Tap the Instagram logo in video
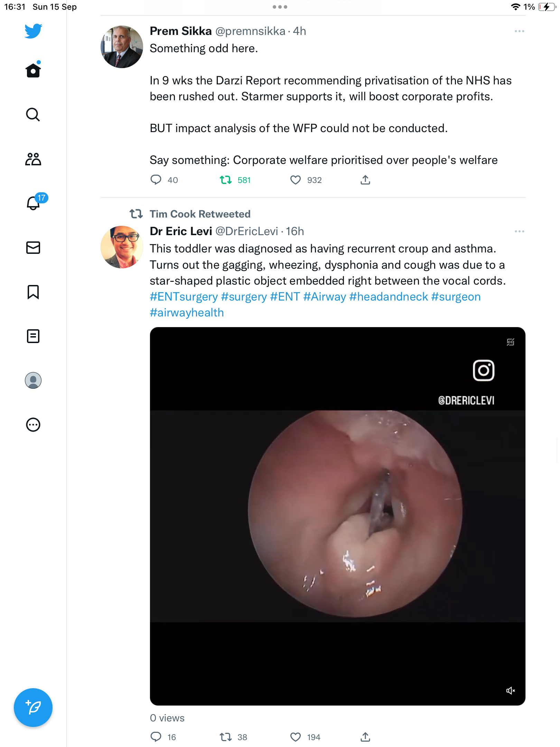The height and width of the screenshot is (747, 560). pos(484,370)
